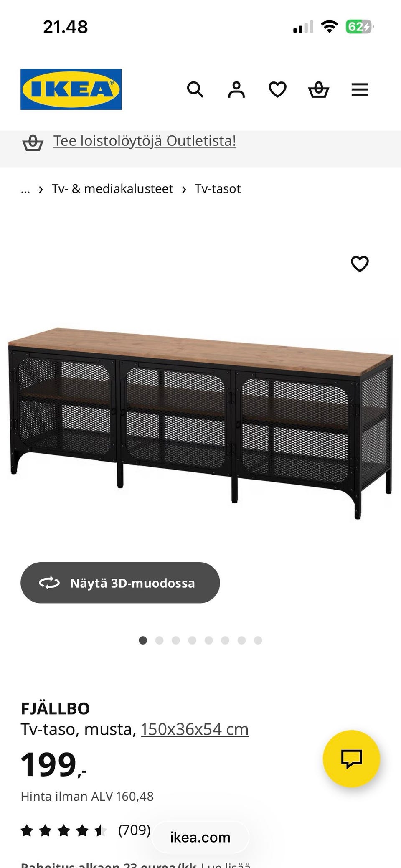Add FJÄLLBO to favorites with heart
Screen dimensions: 401x868
(x=360, y=264)
